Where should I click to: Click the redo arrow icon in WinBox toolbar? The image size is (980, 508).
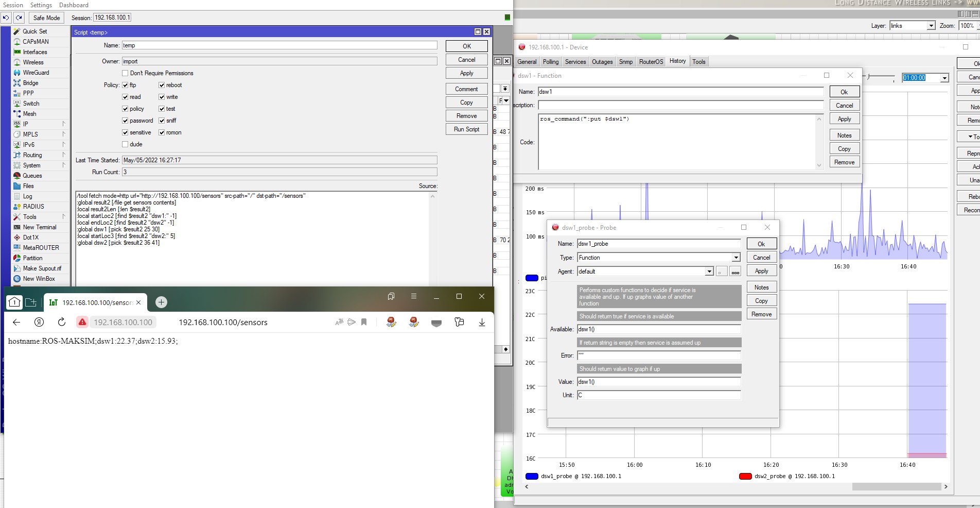pyautogui.click(x=19, y=18)
